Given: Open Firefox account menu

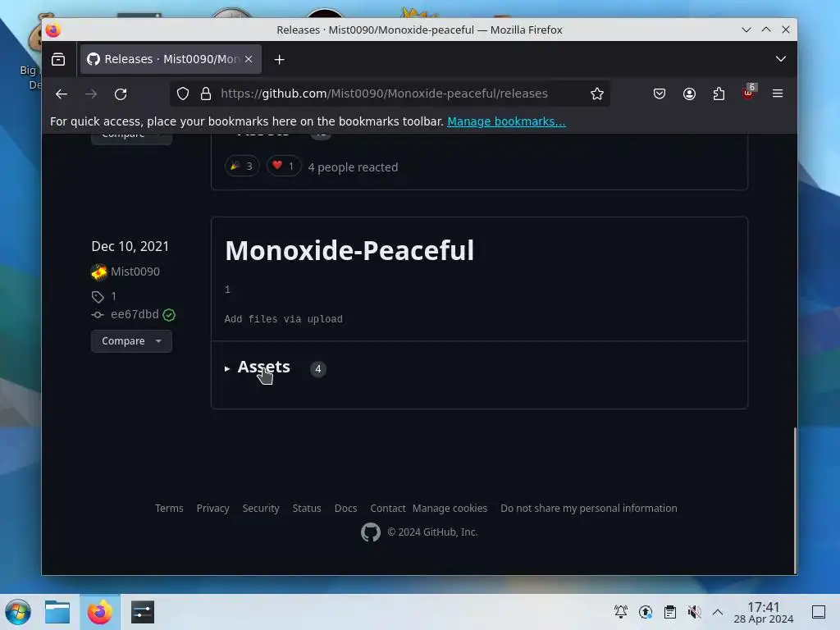Looking at the screenshot, I should pyautogui.click(x=689, y=94).
